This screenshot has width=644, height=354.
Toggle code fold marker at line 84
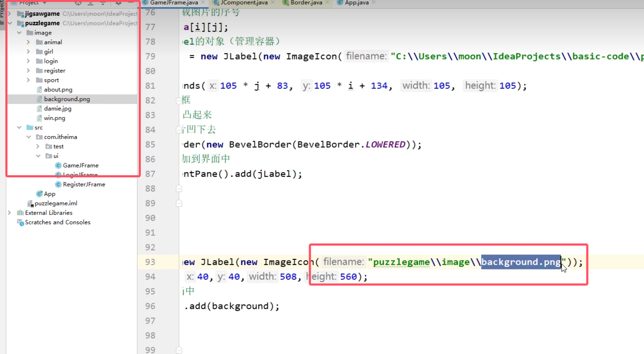(x=179, y=130)
